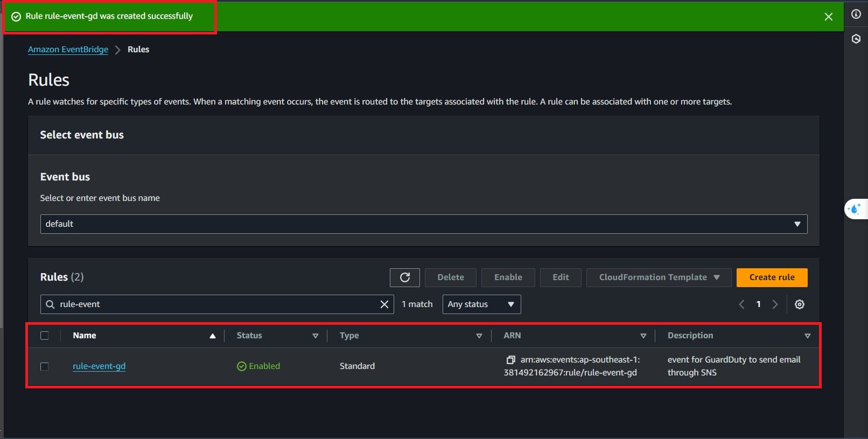Open table preferences gear icon

(x=799, y=304)
